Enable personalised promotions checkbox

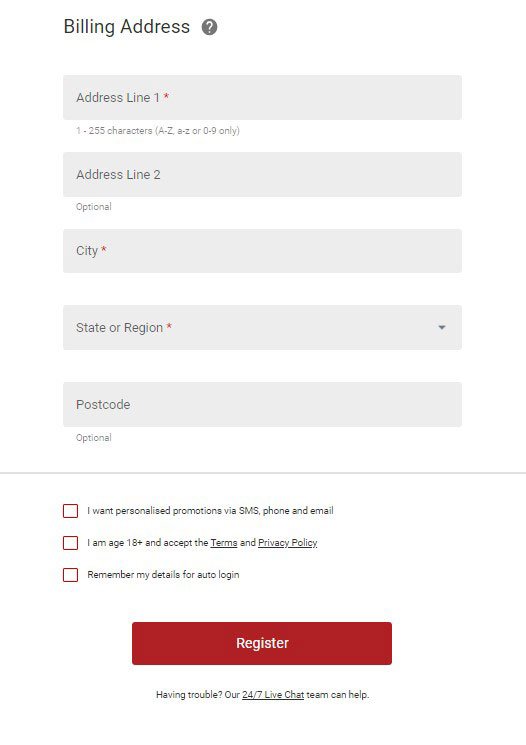(70, 511)
